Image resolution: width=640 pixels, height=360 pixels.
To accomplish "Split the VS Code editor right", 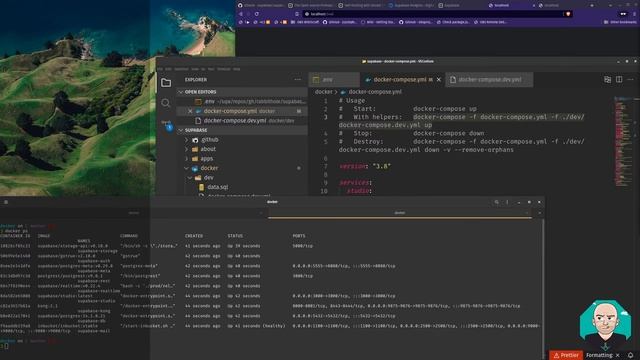I will [619, 80].
